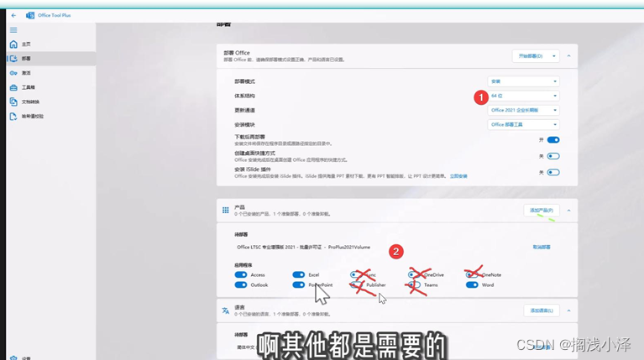Open the 体系结构 dropdown showing 64 位

(x=523, y=96)
